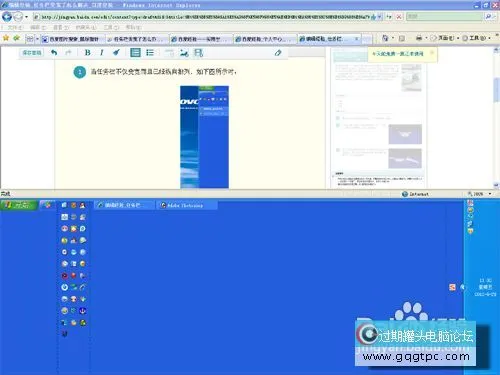Toggle the numbered list button

click(135, 52)
